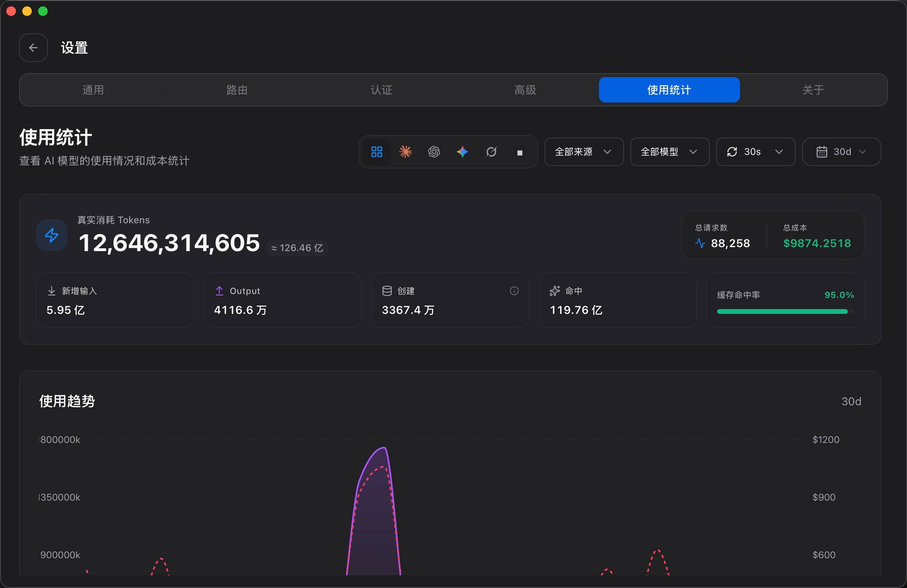Expand the 30d date range dropdown
This screenshot has height=588, width=907.
pos(841,152)
